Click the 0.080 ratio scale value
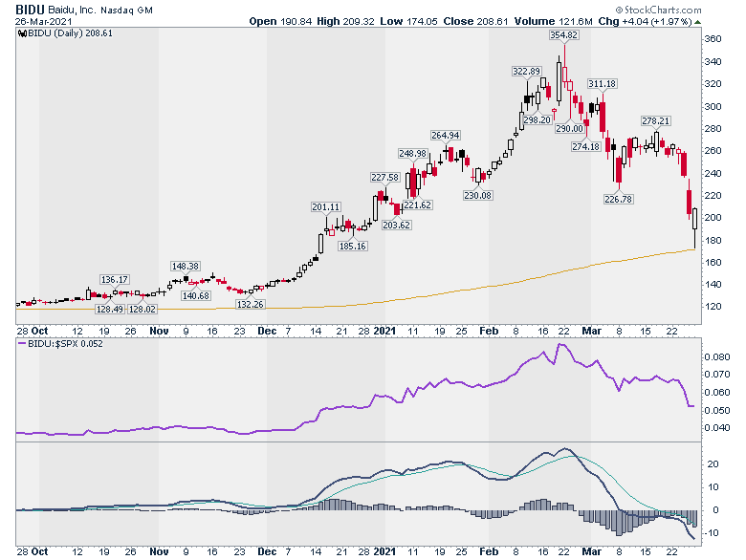Image resolution: width=746 pixels, height=560 pixels. [716, 357]
